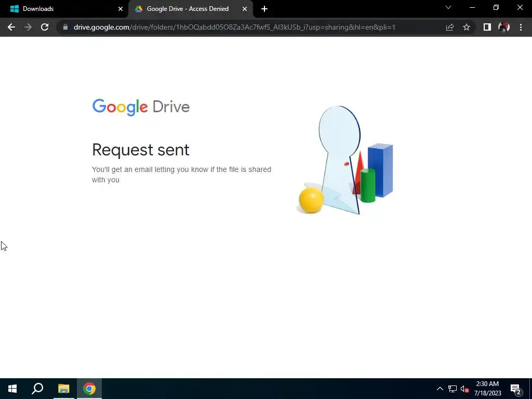The width and height of the screenshot is (532, 399).
Task: Click "You'll get an email" message text
Action: pos(181,175)
